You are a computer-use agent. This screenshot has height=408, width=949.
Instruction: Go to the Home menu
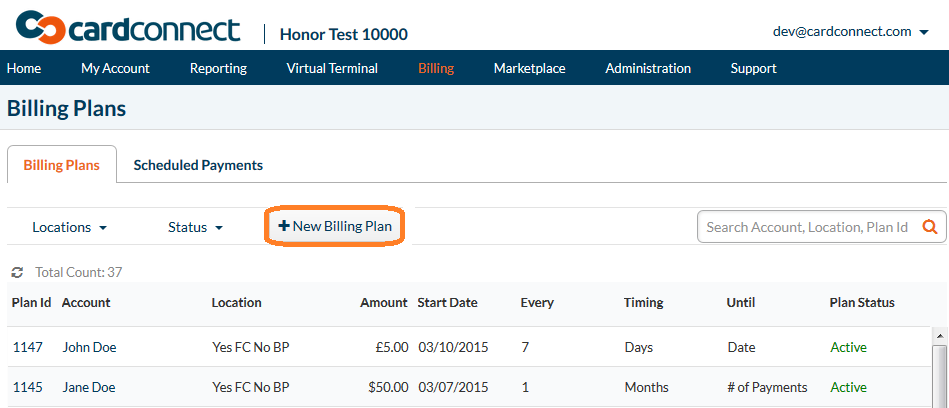[24, 68]
